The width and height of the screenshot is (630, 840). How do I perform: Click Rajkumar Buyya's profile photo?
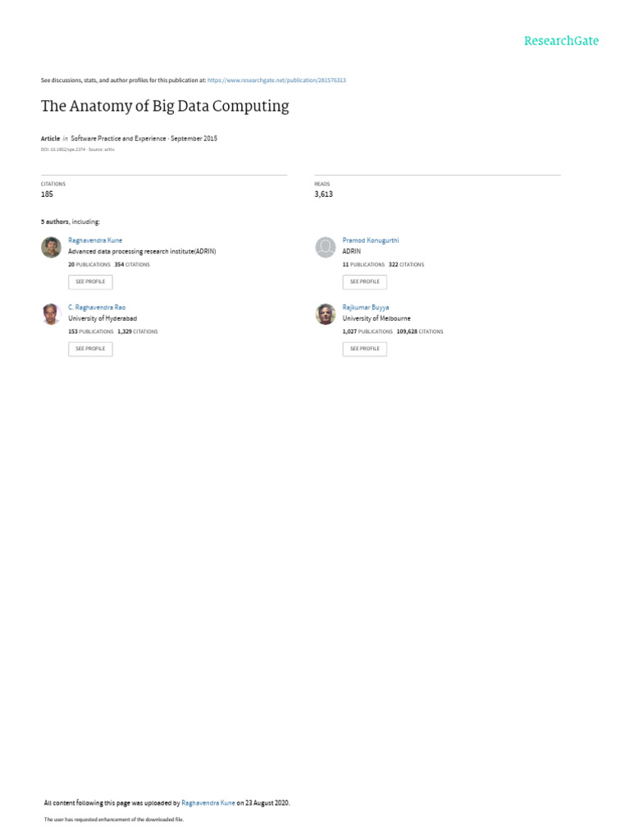(x=325, y=314)
